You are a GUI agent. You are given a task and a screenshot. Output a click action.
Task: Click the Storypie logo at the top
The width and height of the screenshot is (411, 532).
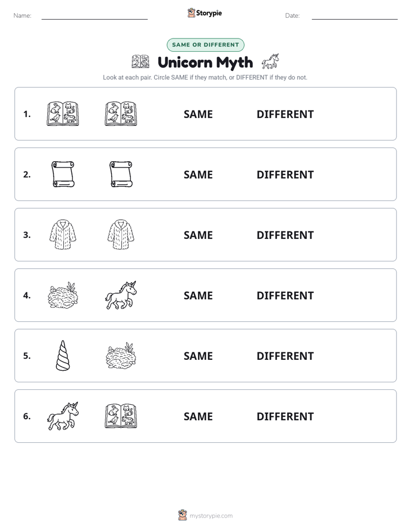click(204, 13)
